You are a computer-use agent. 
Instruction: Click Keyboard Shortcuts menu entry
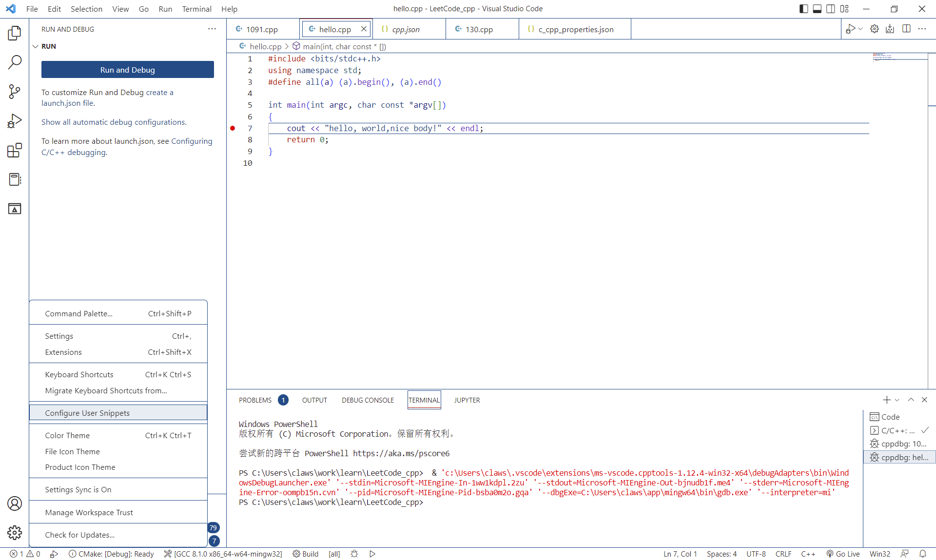[x=118, y=374]
